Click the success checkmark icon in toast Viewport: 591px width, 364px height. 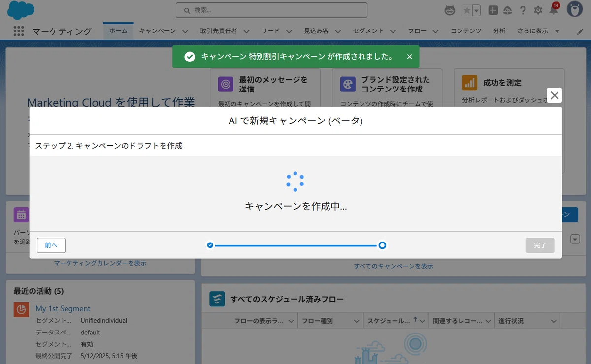pos(189,57)
